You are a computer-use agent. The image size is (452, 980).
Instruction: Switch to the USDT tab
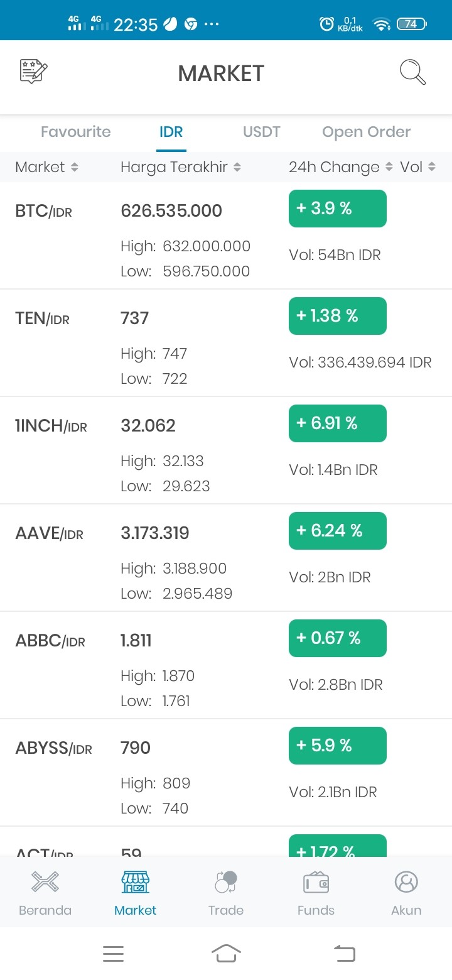pos(262,132)
